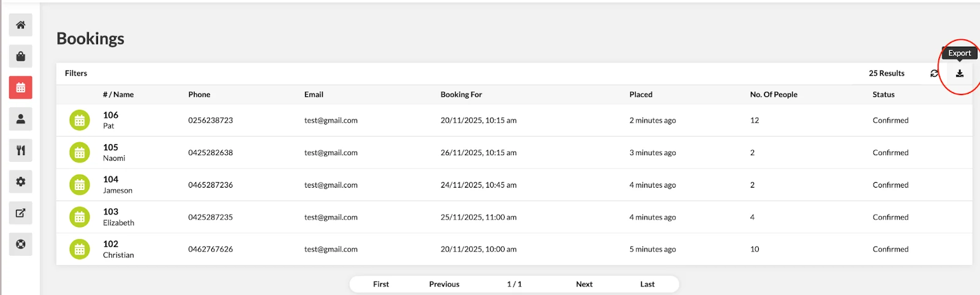Click the Status column header
The height and width of the screenshot is (295, 980).
click(883, 94)
